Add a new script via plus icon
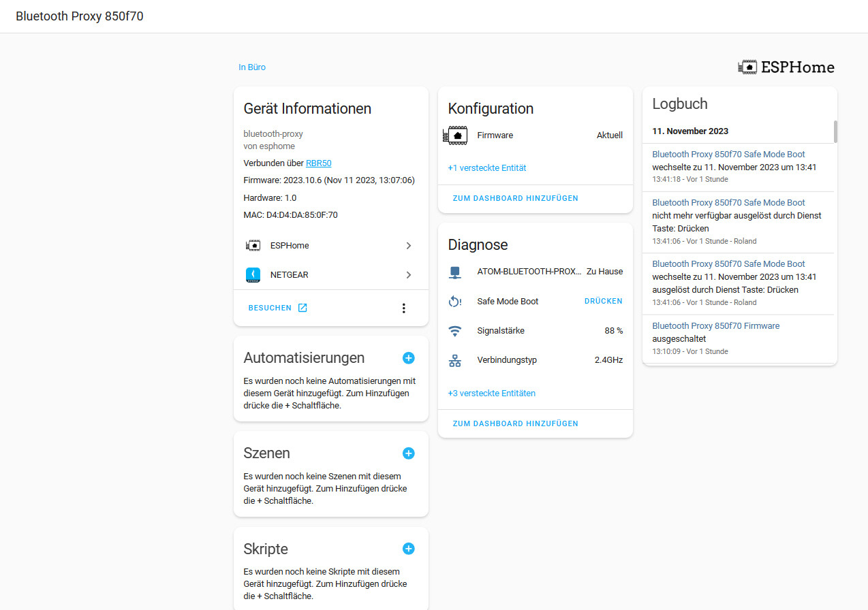 click(408, 548)
